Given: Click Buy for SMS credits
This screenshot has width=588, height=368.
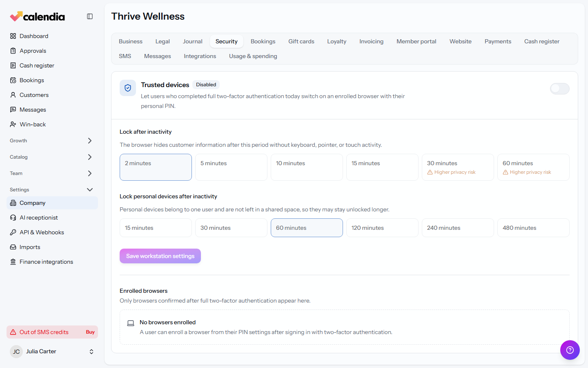Looking at the screenshot, I should pyautogui.click(x=90, y=332).
